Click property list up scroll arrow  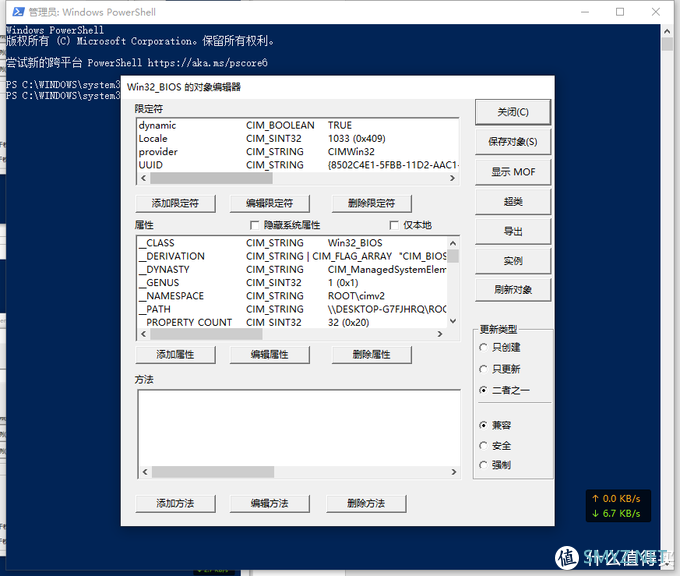pos(453,243)
